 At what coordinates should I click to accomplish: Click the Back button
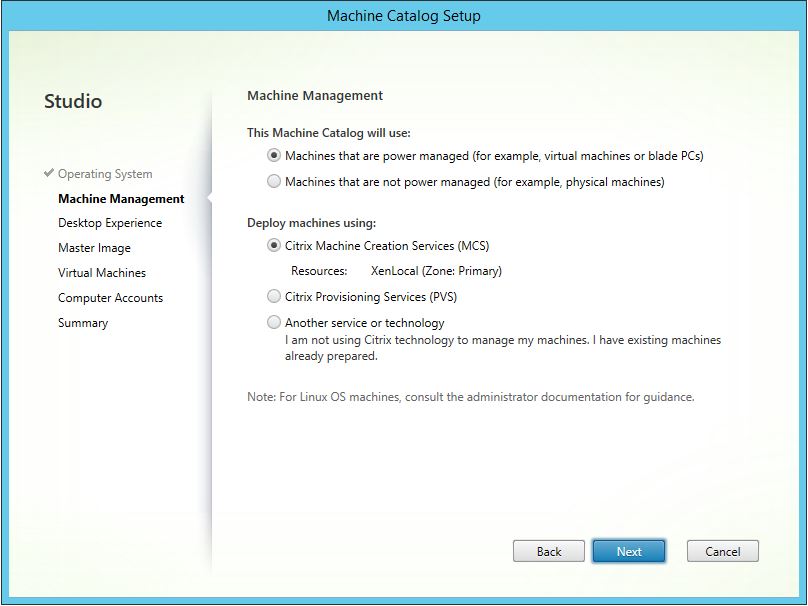[548, 551]
